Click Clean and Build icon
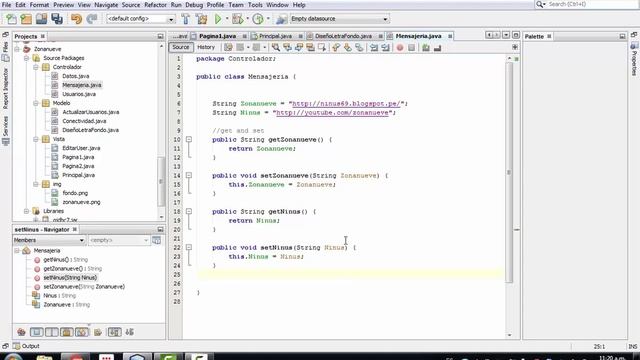Viewport: 640px width, 360px height. (x=201, y=19)
